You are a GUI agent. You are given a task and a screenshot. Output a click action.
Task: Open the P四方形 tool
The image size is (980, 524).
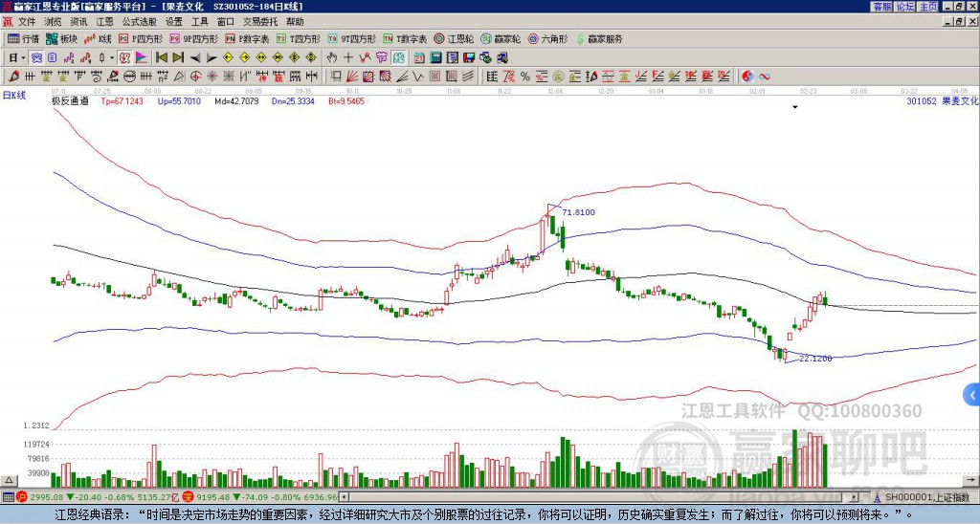point(141,38)
